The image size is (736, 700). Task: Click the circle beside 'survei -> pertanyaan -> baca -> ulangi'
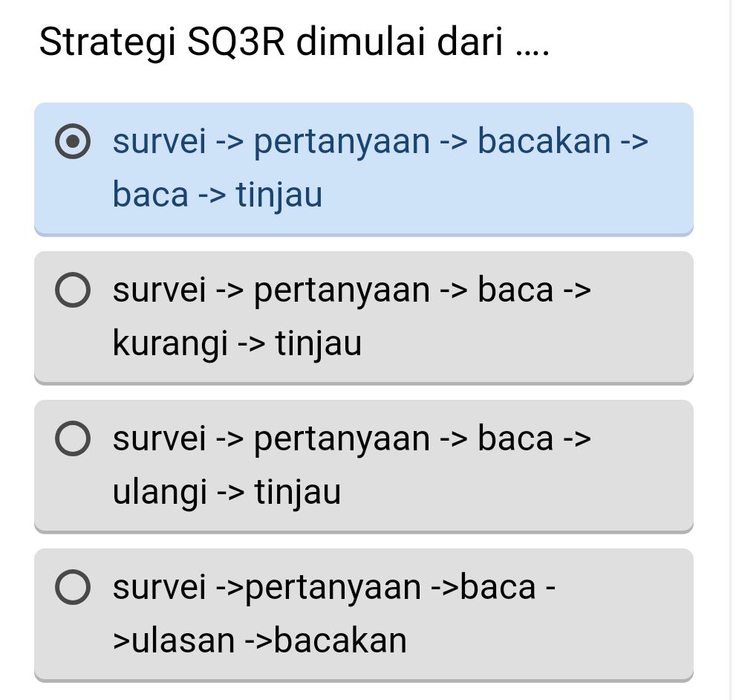click(x=72, y=438)
